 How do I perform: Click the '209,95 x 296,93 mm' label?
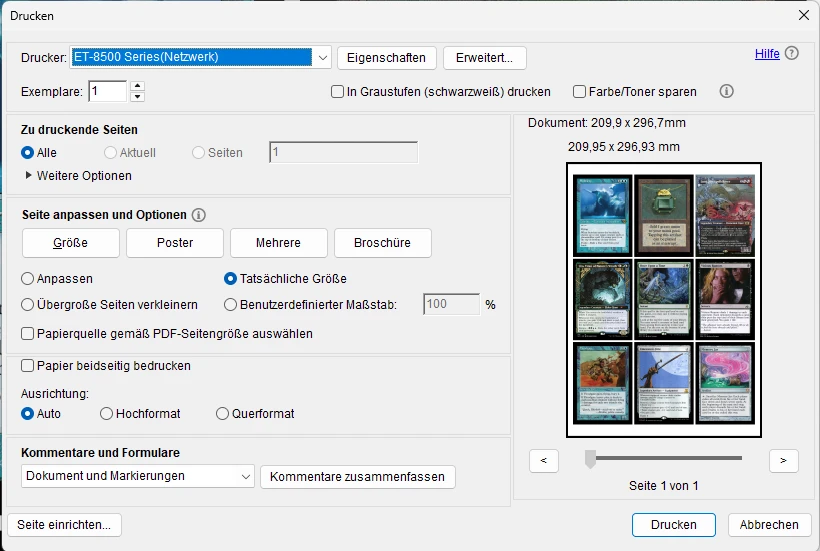624,147
